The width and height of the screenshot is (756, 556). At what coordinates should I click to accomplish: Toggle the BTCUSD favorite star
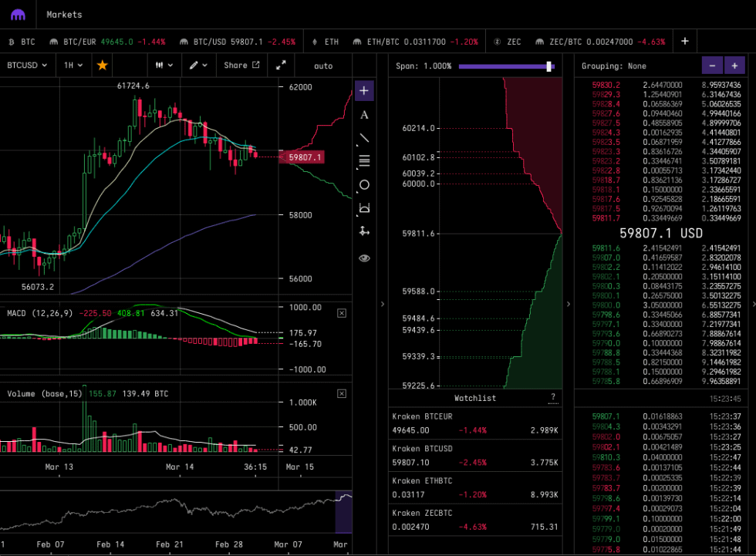point(102,66)
